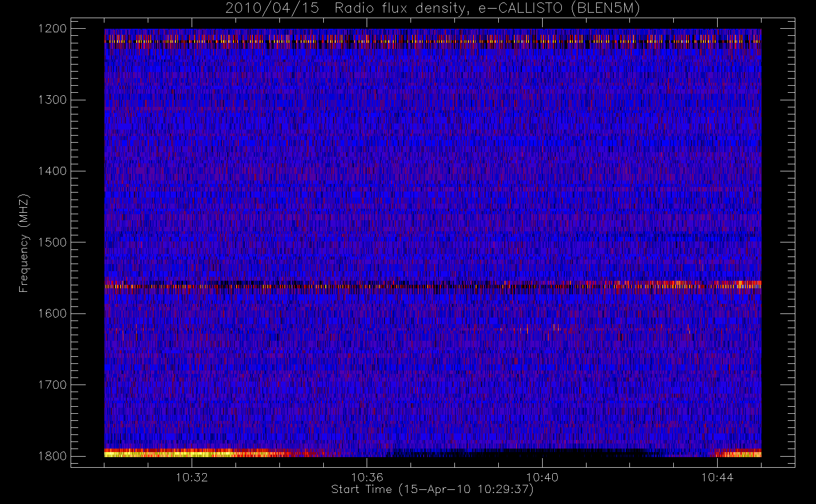Image resolution: width=816 pixels, height=504 pixels.
Task: Click the 10:40 time tick label
Action: tap(542, 477)
